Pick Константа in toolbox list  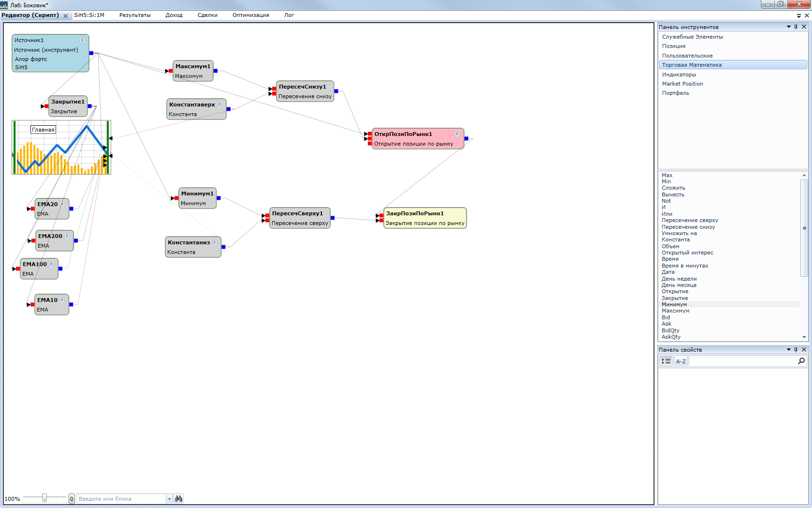coord(676,239)
